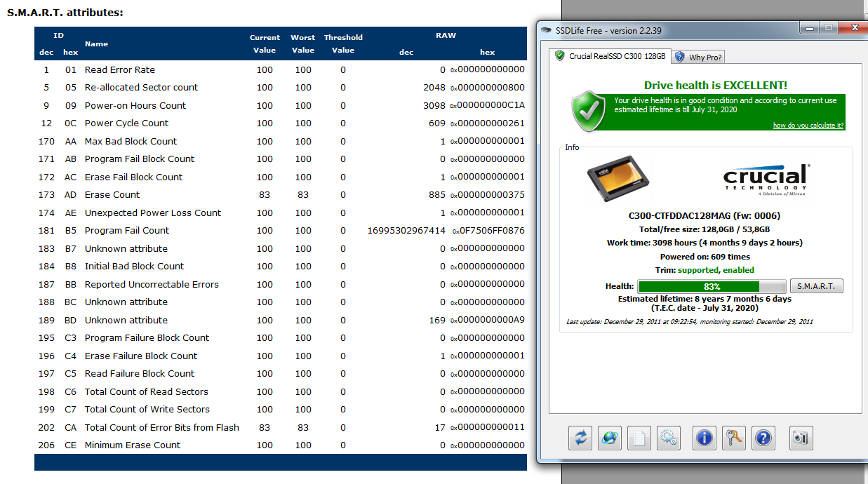The image size is (868, 484).
Task: Click the 'Total Count of Read Sectors' row name
Action: [147, 391]
